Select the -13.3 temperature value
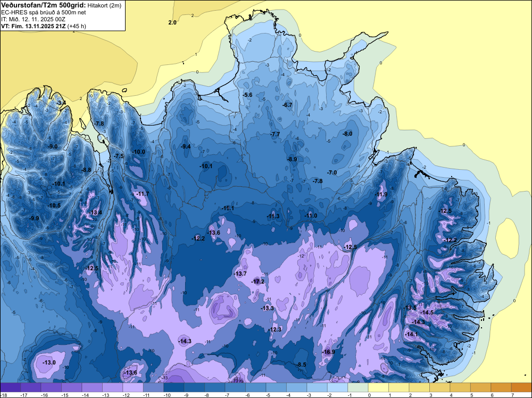Viewport: 532px width, 398px height. tap(268, 308)
